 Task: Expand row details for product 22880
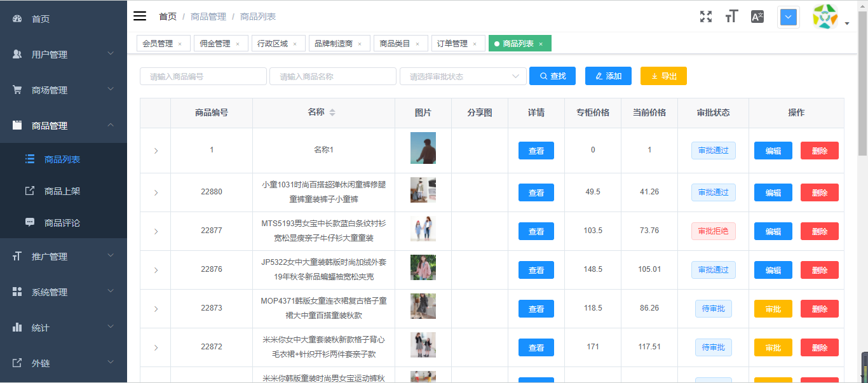click(x=156, y=192)
